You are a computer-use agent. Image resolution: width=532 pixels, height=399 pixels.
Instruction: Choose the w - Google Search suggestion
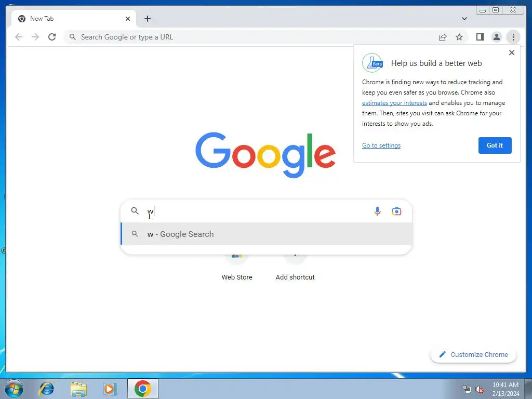(267, 234)
